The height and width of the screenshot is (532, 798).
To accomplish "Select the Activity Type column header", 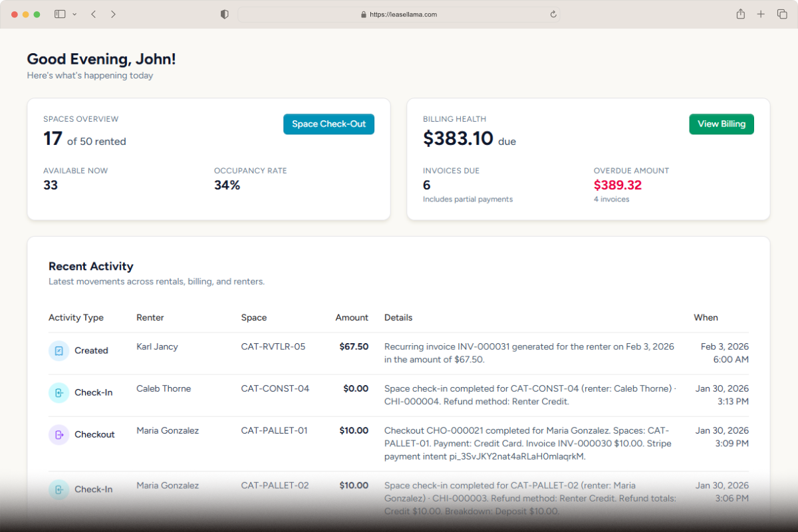I will coord(76,318).
